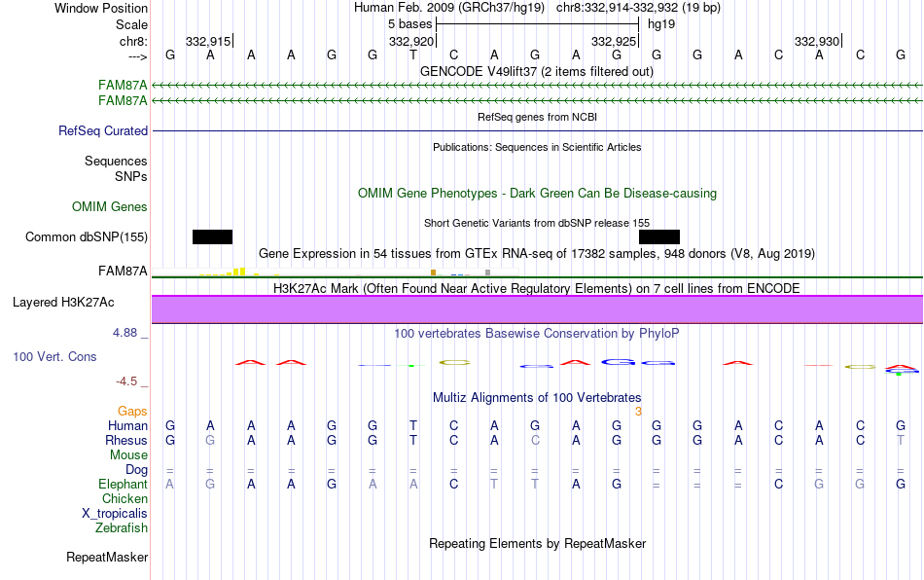Select the chr8: ruler label
924x580 pixels.
tap(133, 41)
